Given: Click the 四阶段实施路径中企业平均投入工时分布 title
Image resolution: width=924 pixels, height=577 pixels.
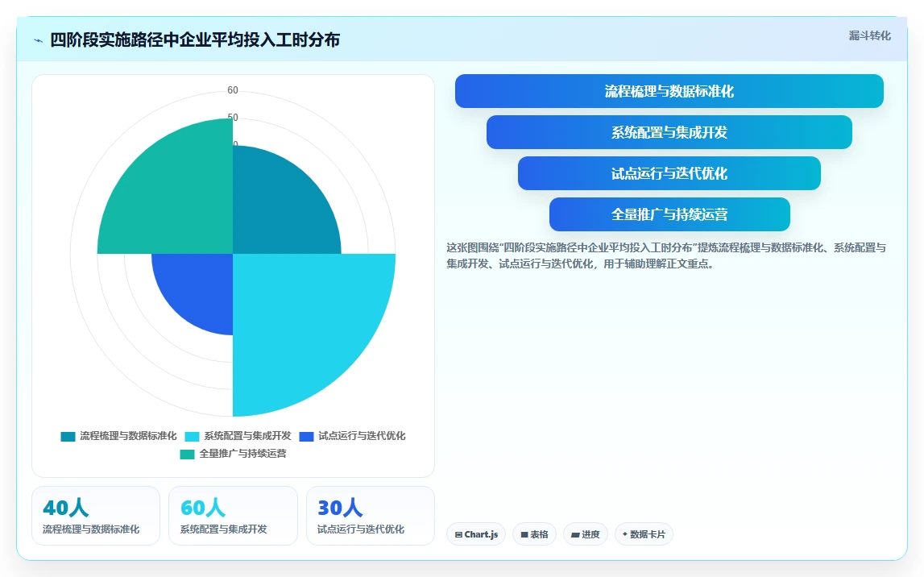Looking at the screenshot, I should [x=195, y=40].
